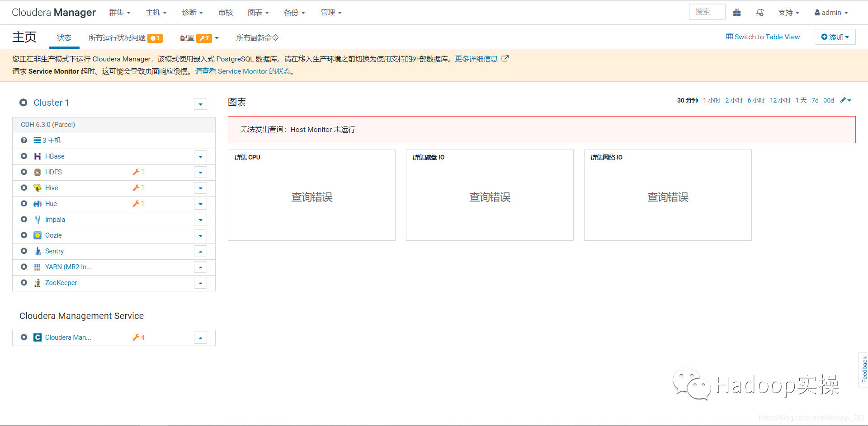Click the ZooKeeper stopped status icon

(x=24, y=283)
